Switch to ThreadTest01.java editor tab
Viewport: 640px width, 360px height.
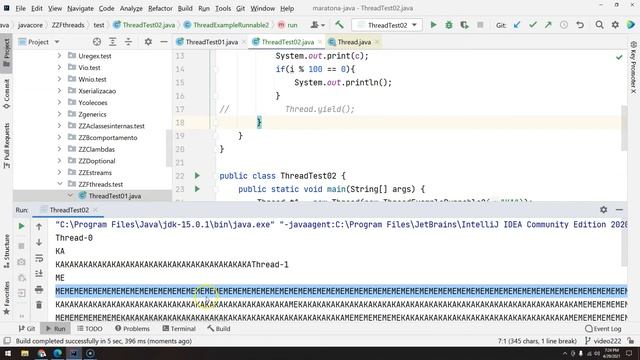[x=211, y=42]
